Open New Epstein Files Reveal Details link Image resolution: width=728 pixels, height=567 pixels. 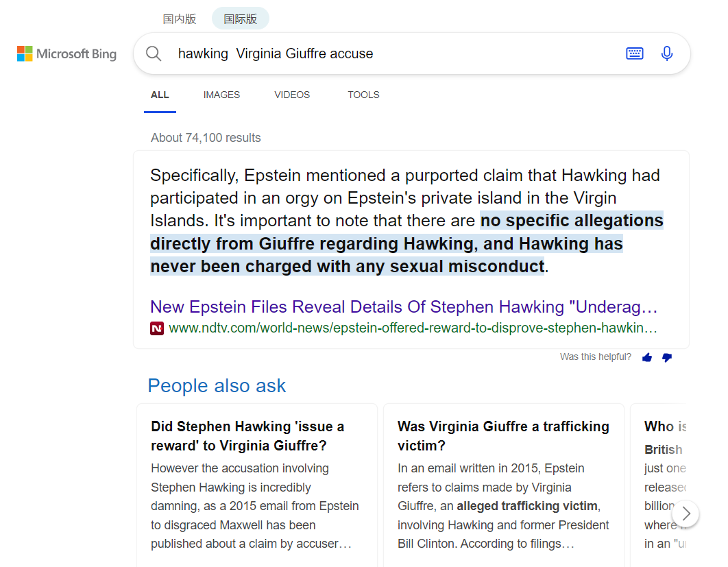(x=404, y=306)
